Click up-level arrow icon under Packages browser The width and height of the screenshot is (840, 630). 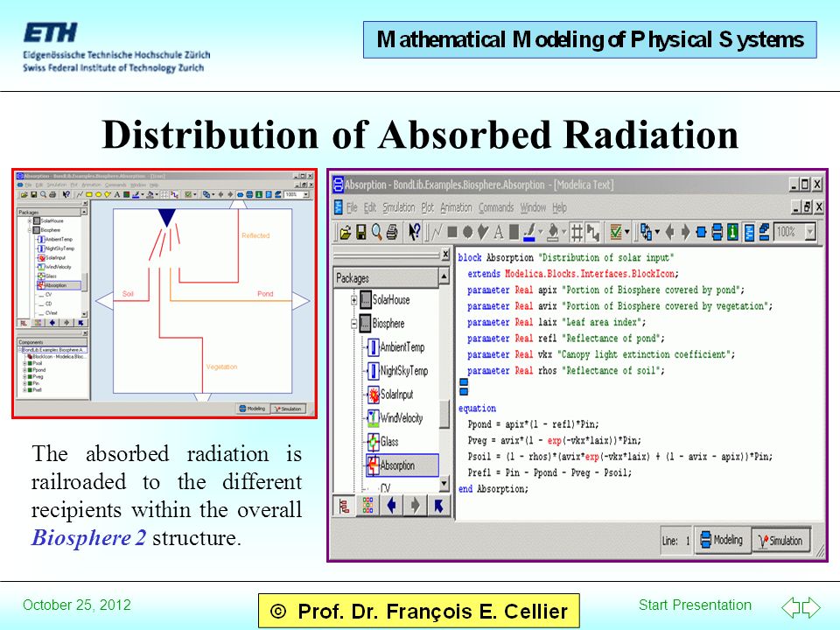438,506
